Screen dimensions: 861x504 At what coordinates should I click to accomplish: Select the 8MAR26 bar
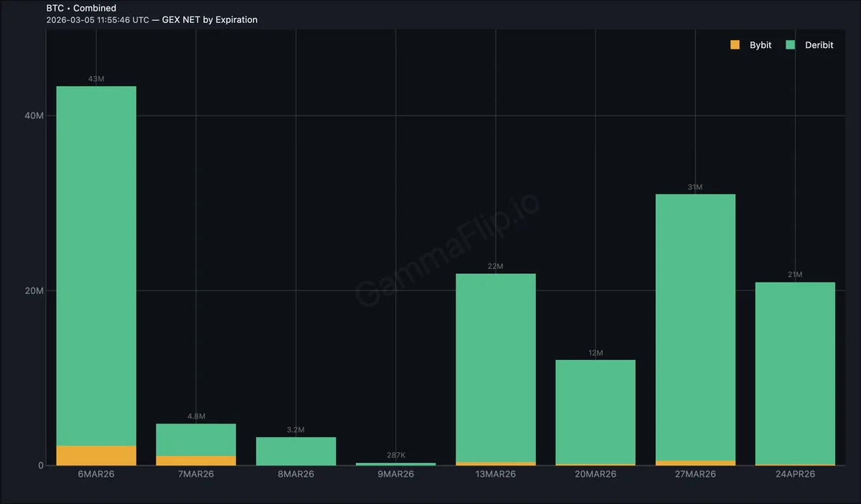coord(296,452)
